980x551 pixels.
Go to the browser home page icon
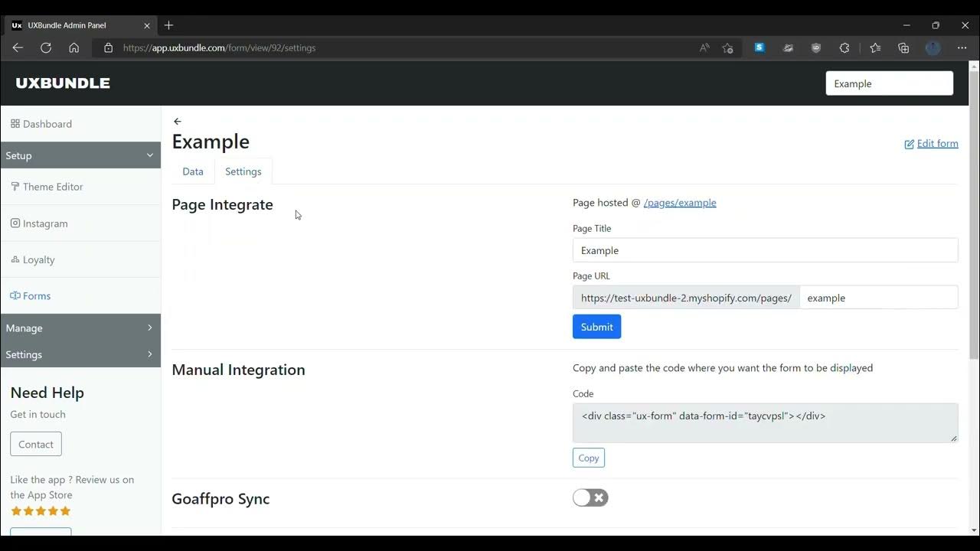tap(73, 47)
